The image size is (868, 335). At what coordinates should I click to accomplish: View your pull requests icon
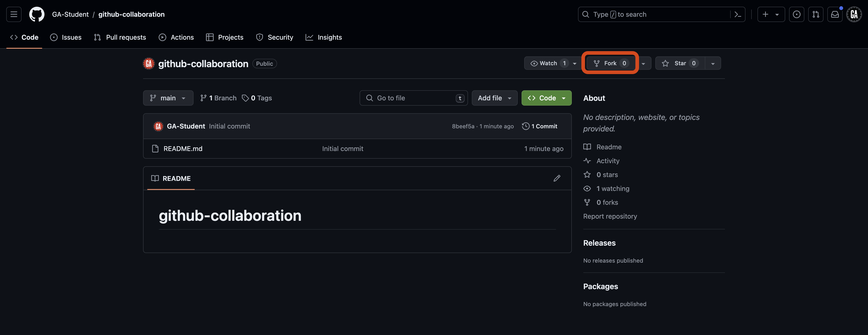click(x=816, y=14)
